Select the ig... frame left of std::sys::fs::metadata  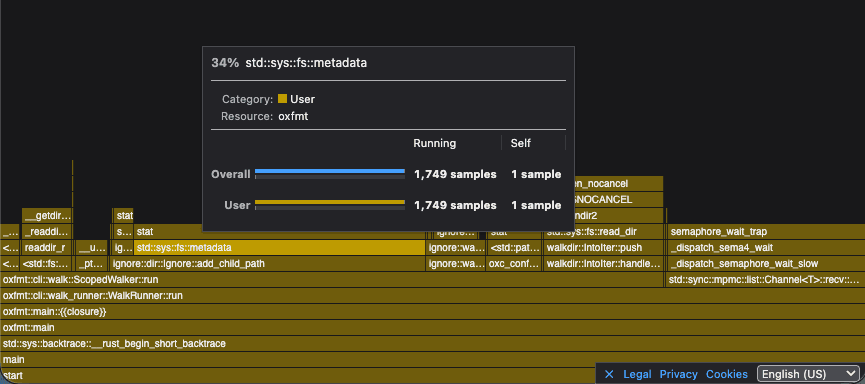(122, 248)
